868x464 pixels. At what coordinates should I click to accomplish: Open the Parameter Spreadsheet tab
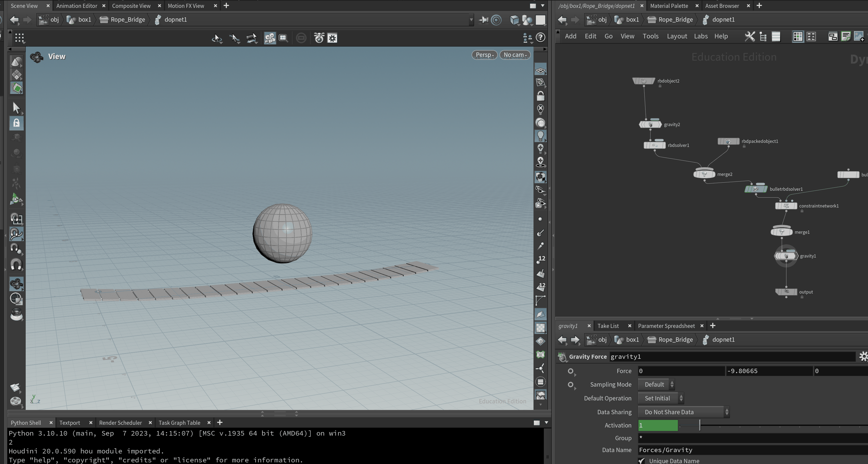point(666,326)
